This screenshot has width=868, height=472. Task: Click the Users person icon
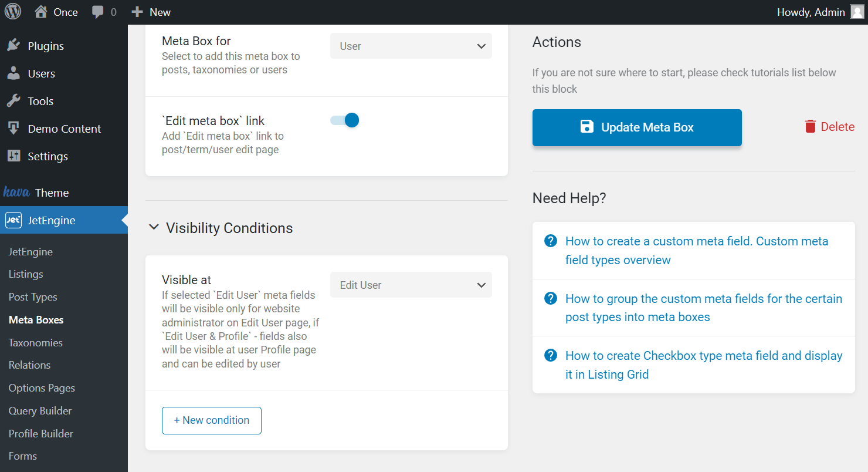pyautogui.click(x=13, y=73)
